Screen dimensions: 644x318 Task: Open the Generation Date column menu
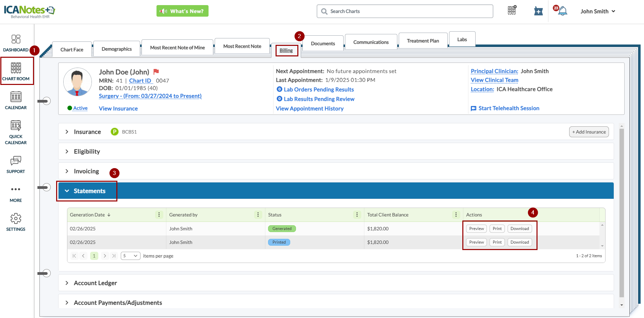(159, 215)
